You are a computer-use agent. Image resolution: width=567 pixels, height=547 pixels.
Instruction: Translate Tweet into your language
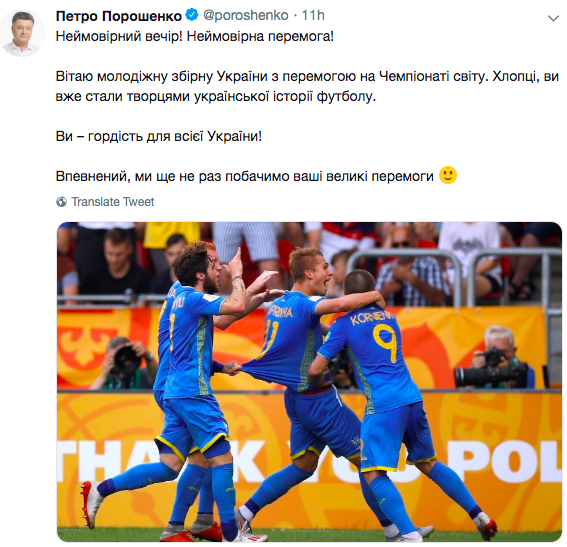(112, 201)
